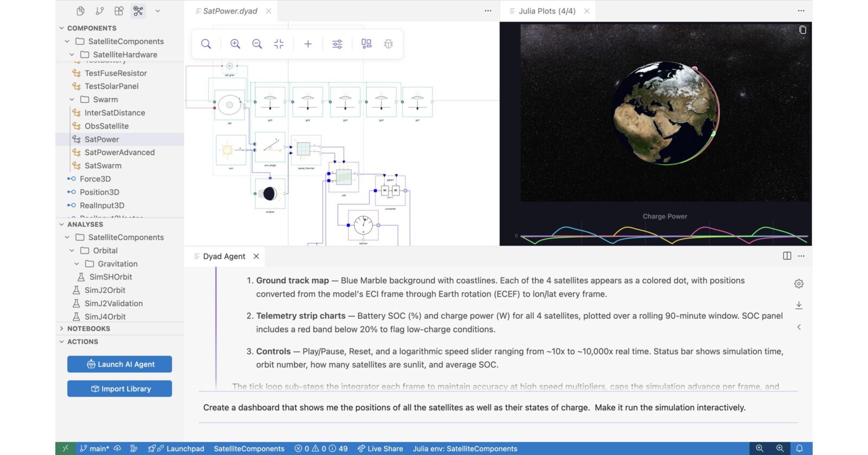Toggle the notifications bell in status bar
This screenshot has width=868, height=455.
(x=799, y=448)
